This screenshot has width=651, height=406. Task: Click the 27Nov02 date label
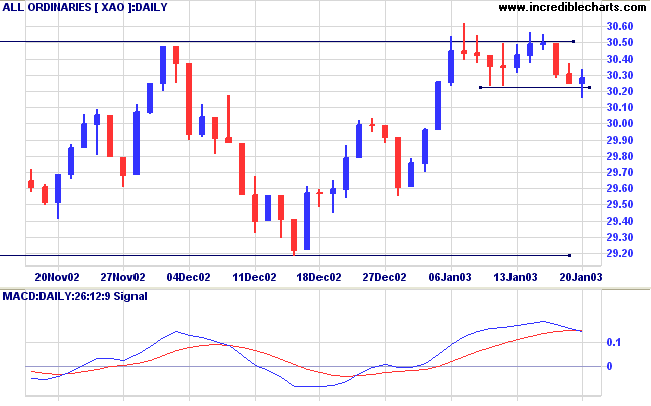point(123,277)
